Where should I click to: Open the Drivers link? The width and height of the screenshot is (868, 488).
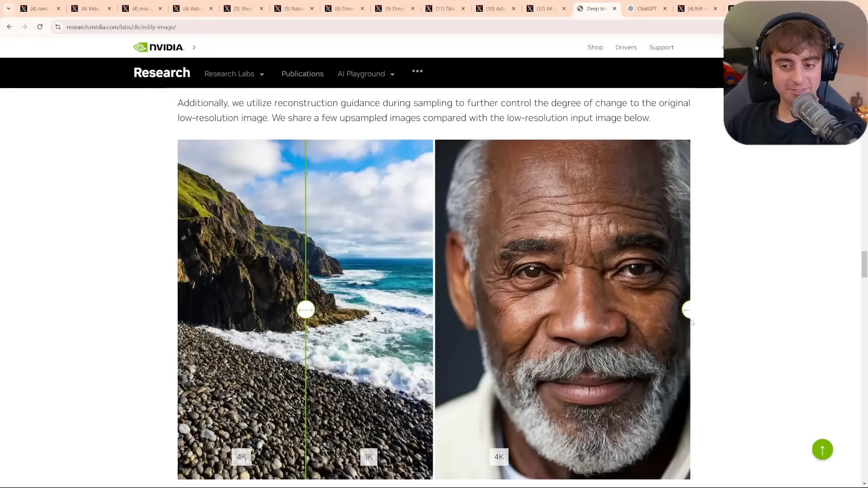(626, 47)
